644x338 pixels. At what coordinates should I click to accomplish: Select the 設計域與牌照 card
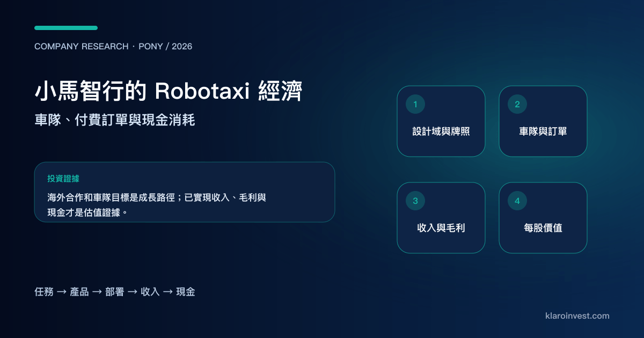pyautogui.click(x=441, y=121)
